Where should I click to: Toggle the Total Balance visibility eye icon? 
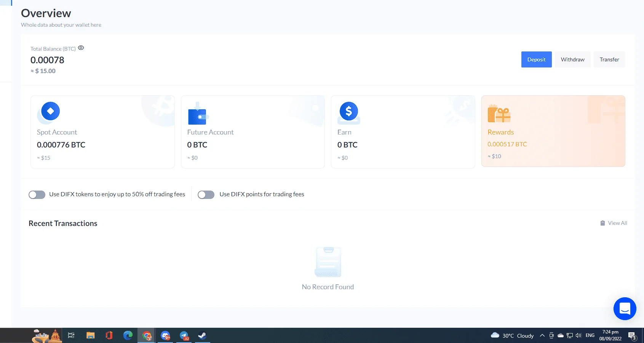tap(81, 48)
